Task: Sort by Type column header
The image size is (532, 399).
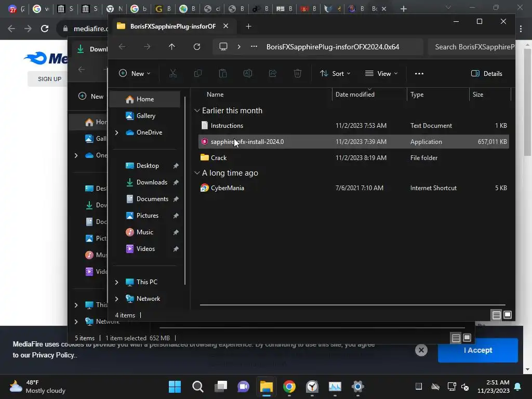Action: tap(417, 95)
